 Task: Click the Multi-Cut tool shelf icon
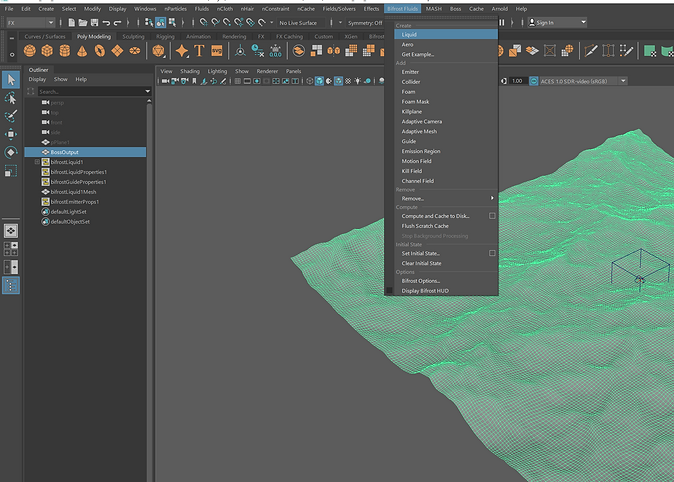pyautogui.click(x=591, y=51)
